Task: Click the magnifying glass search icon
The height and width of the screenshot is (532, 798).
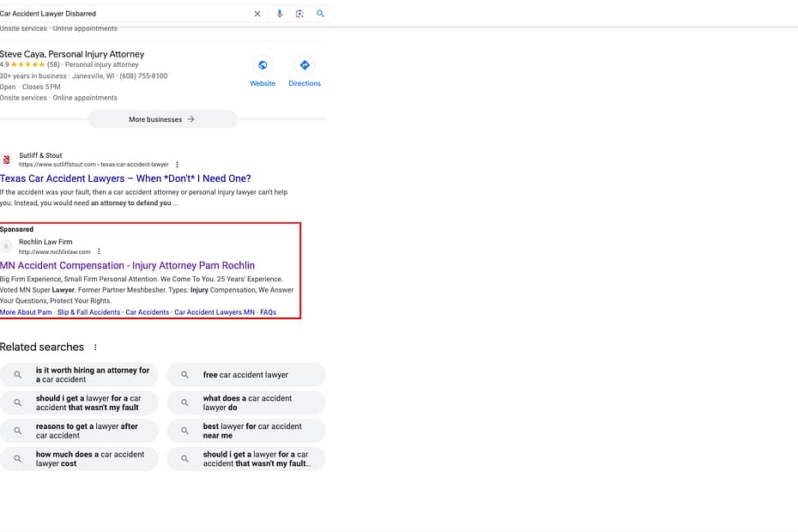Action: (320, 14)
